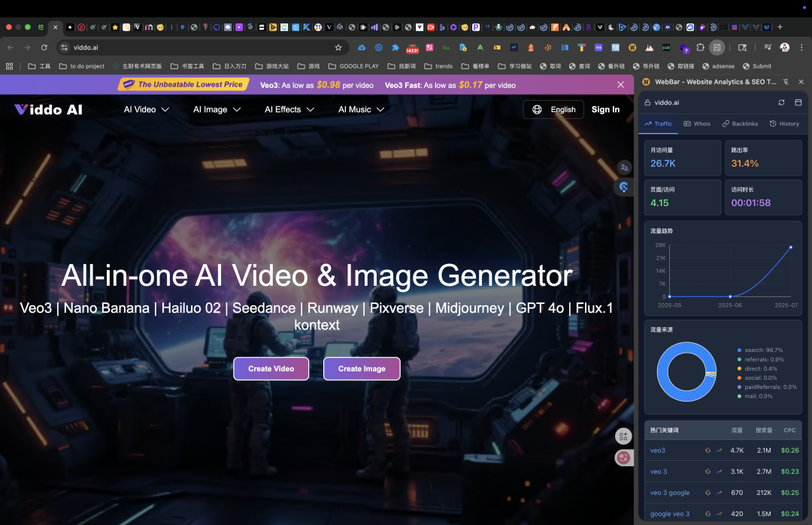Viewport: 812px width, 525px height.
Task: Click the Sign In button
Action: pyautogui.click(x=605, y=109)
